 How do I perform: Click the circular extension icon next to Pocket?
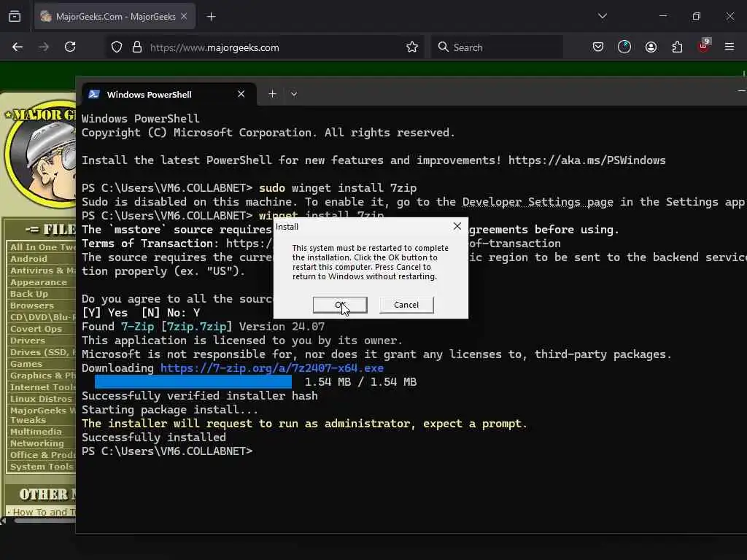(x=624, y=47)
